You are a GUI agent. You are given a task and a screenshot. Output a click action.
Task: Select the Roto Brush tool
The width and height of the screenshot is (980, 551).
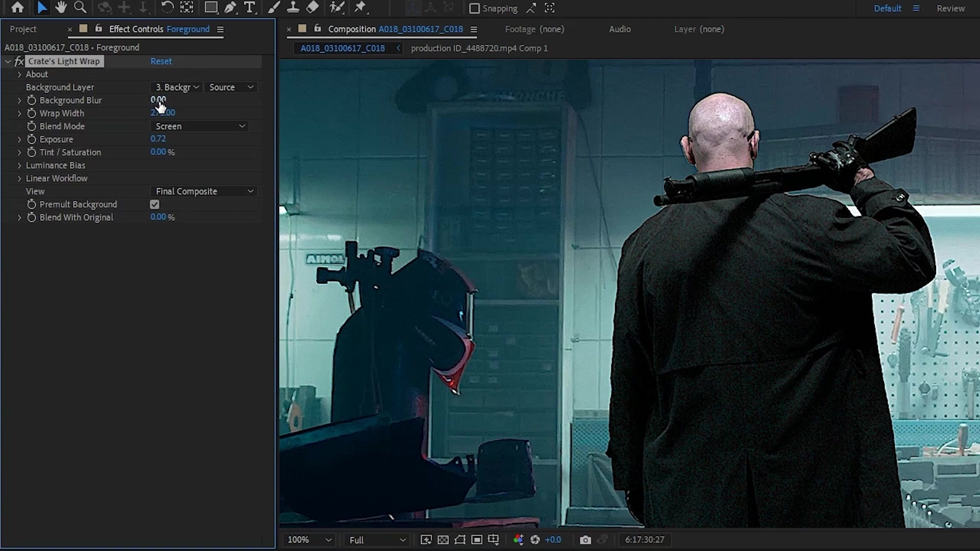(337, 7)
